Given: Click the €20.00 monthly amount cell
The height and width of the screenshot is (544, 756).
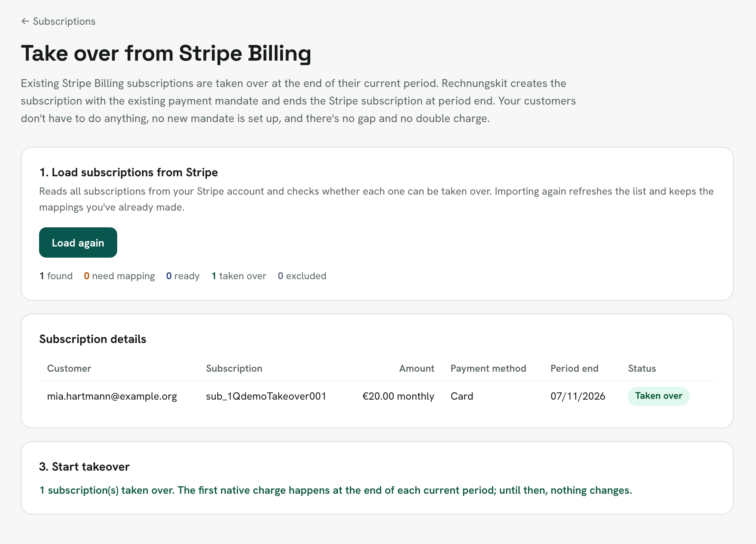Looking at the screenshot, I should click(x=398, y=396).
